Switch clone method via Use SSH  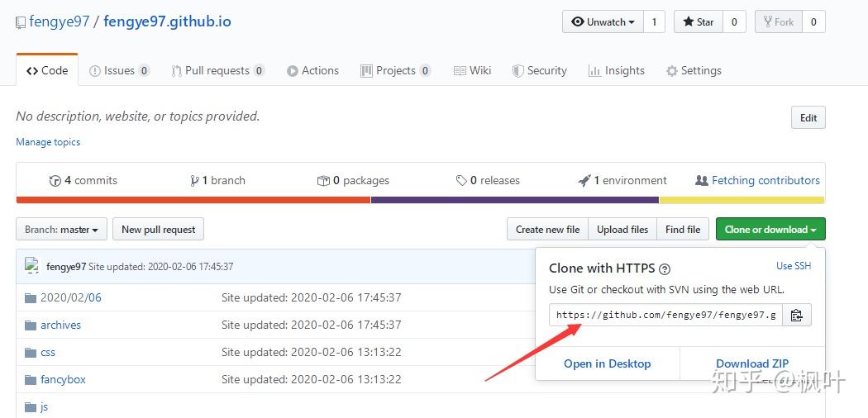tap(794, 266)
